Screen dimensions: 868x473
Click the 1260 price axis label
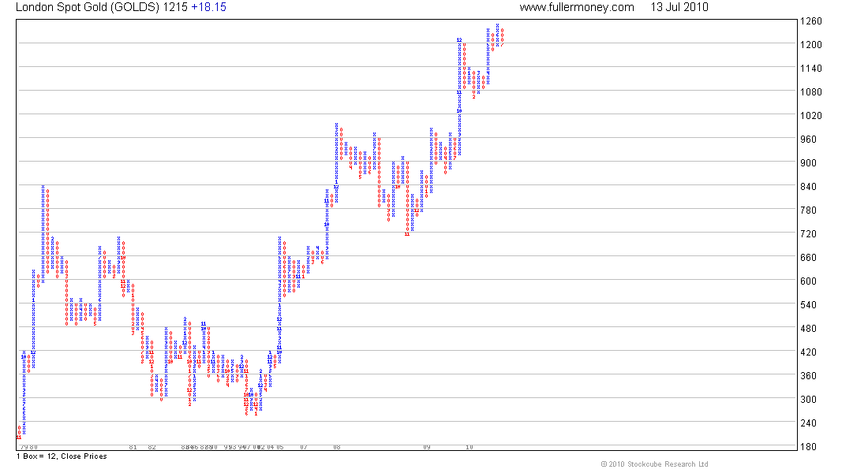[811, 21]
